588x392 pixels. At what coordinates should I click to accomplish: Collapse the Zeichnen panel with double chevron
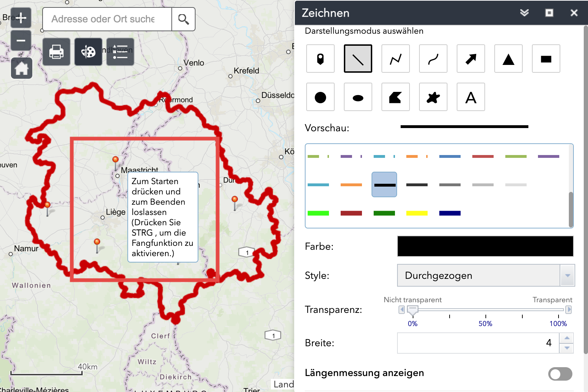click(524, 13)
